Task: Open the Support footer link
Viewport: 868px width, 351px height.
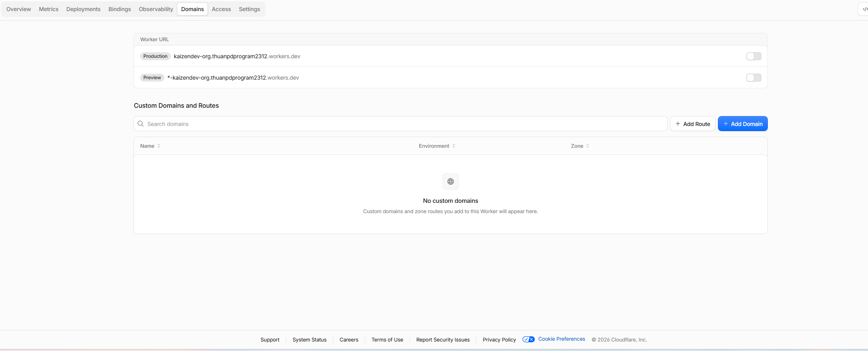Action: [270, 340]
